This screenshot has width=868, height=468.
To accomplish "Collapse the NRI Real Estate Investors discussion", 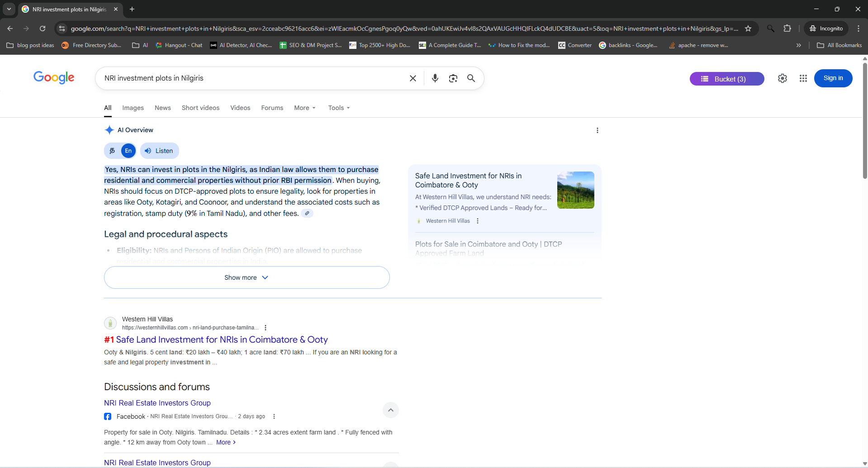I will coord(390,410).
